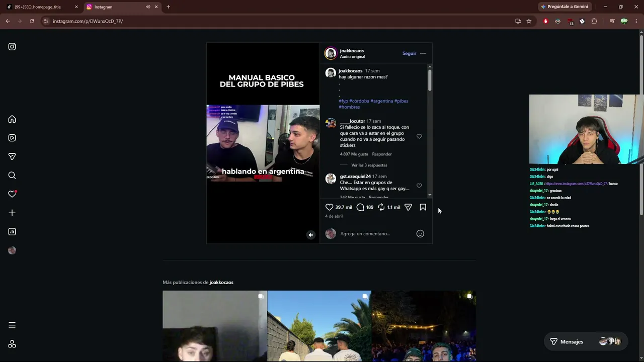
Task: Play or pause the reel video
Action: [x=263, y=143]
